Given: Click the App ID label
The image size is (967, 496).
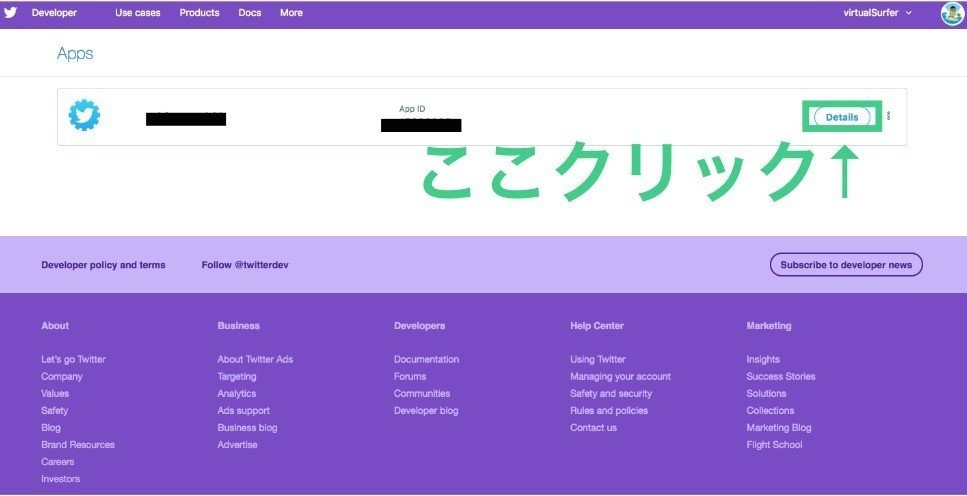Looking at the screenshot, I should point(412,109).
